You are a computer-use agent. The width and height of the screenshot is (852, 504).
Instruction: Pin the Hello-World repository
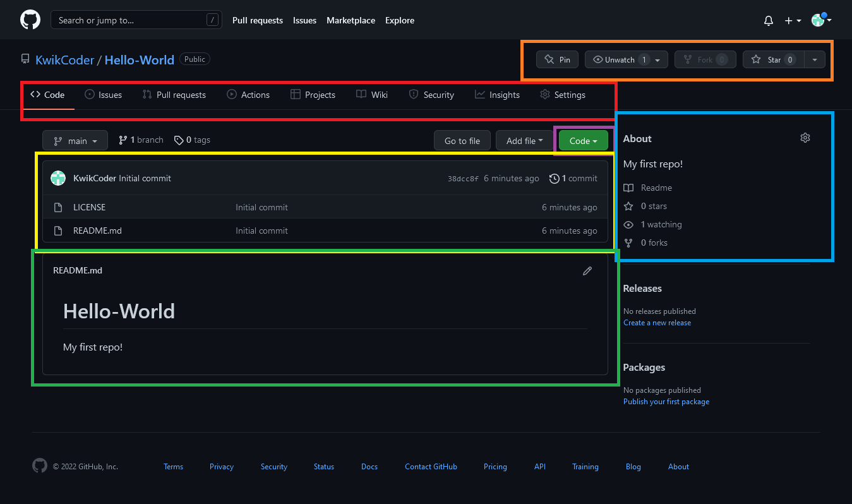click(x=557, y=59)
